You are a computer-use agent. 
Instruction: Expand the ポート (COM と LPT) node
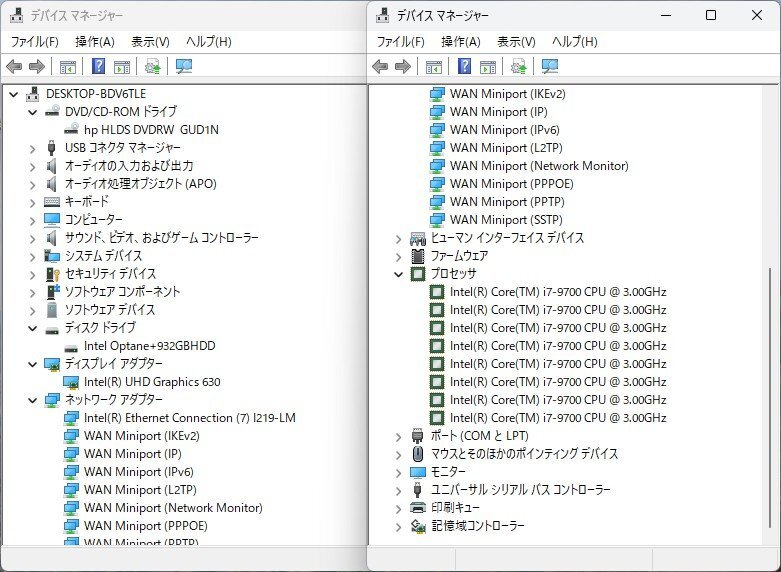click(399, 436)
